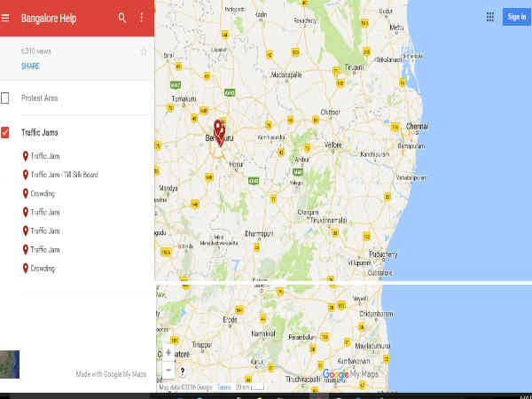Screen dimensions: 532x399
Task: Select 'Traffic Jam - Till Silk Board' entry
Action: tap(64, 175)
